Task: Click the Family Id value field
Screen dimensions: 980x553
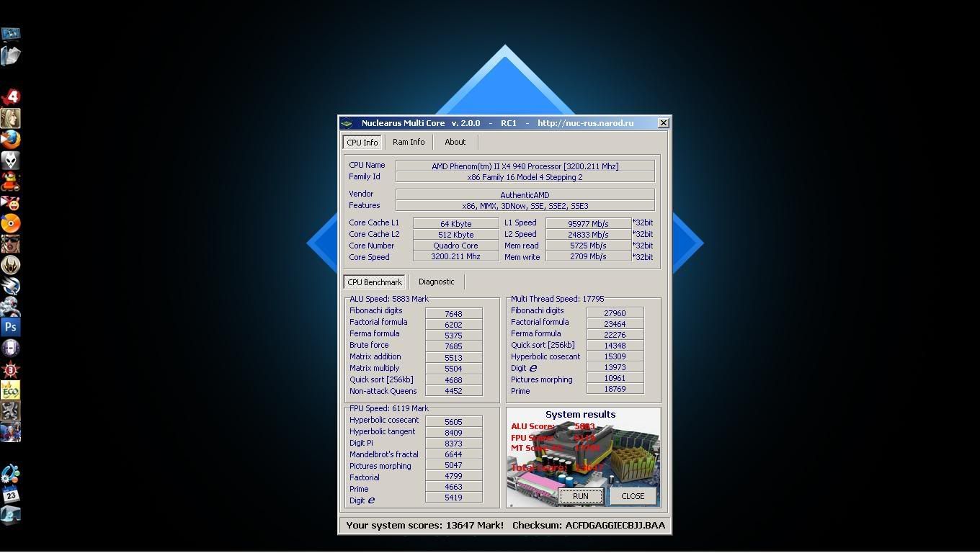Action: pos(525,177)
